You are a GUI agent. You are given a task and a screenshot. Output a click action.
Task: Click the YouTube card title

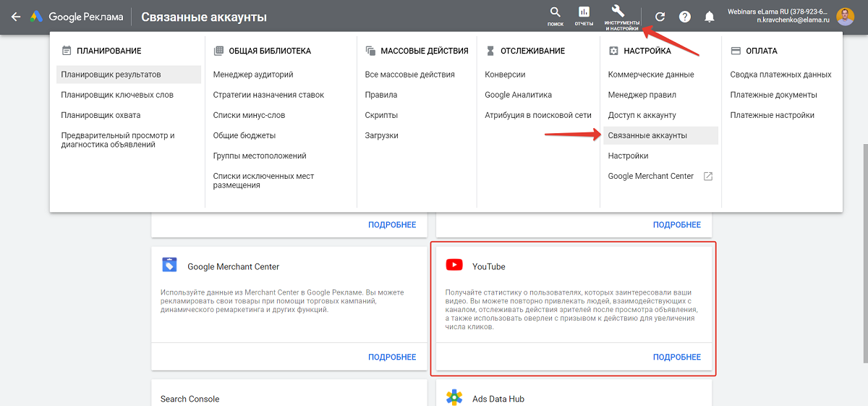tap(488, 266)
